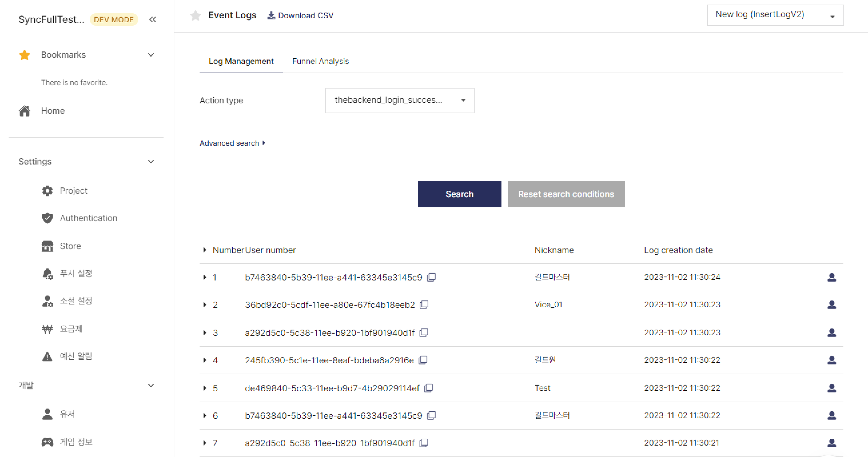This screenshot has width=868, height=457.
Task: Open user profile icon for row 1
Action: (832, 277)
